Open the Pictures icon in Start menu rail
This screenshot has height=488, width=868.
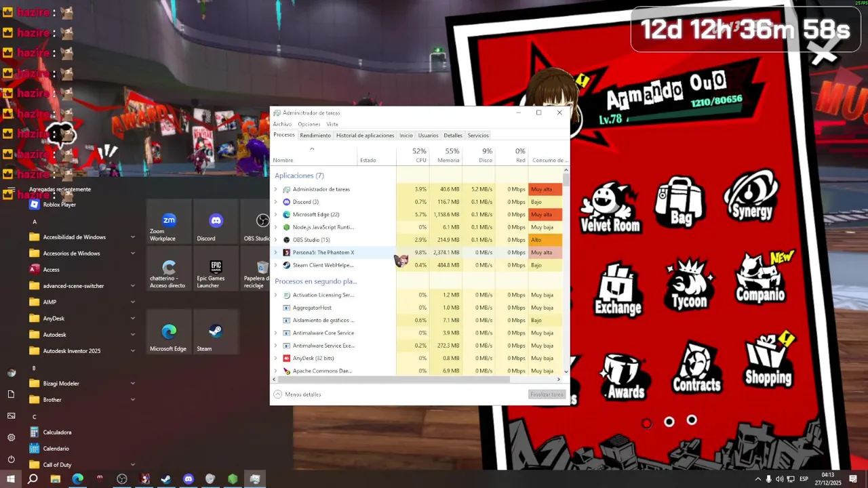[x=11, y=415]
